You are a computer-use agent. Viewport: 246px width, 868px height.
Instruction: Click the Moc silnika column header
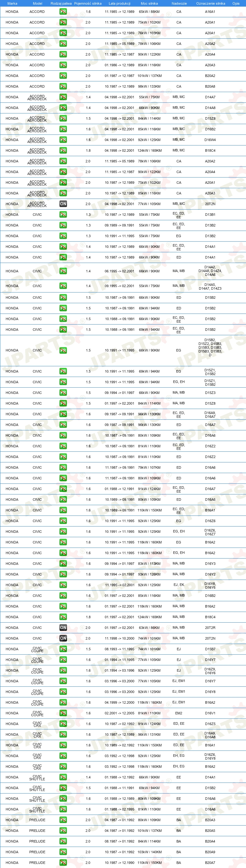click(x=149, y=3)
